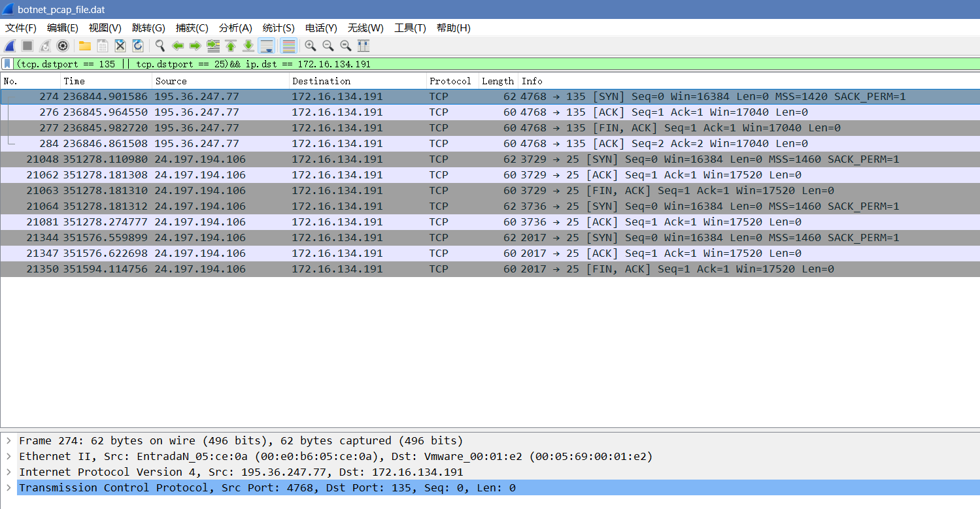The width and height of the screenshot is (980, 509).
Task: Click the display filter bookmark icon
Action: click(x=7, y=64)
